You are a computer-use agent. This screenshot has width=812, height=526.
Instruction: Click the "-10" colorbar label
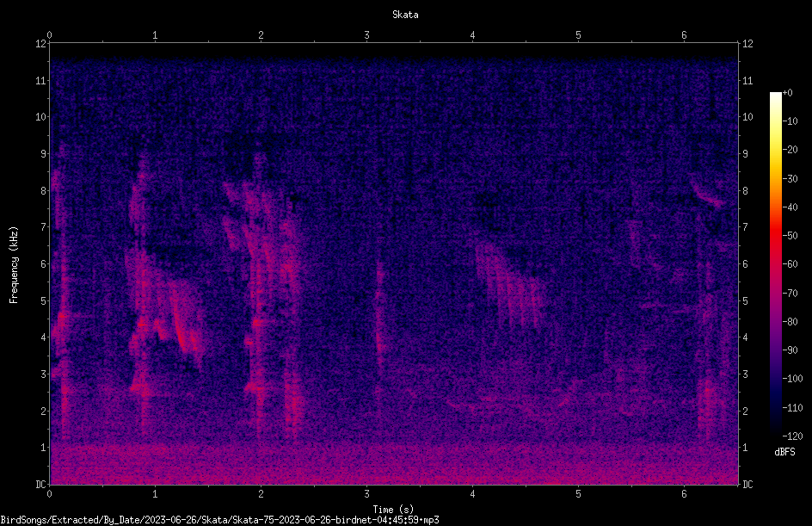coord(790,121)
